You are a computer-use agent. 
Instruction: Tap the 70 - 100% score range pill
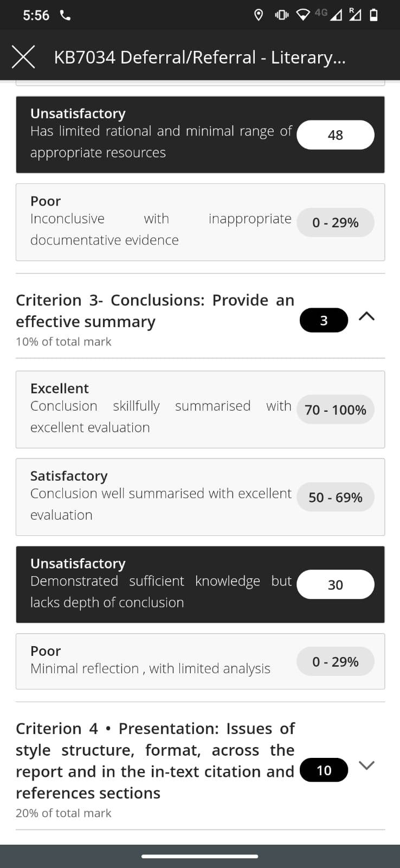[336, 410]
